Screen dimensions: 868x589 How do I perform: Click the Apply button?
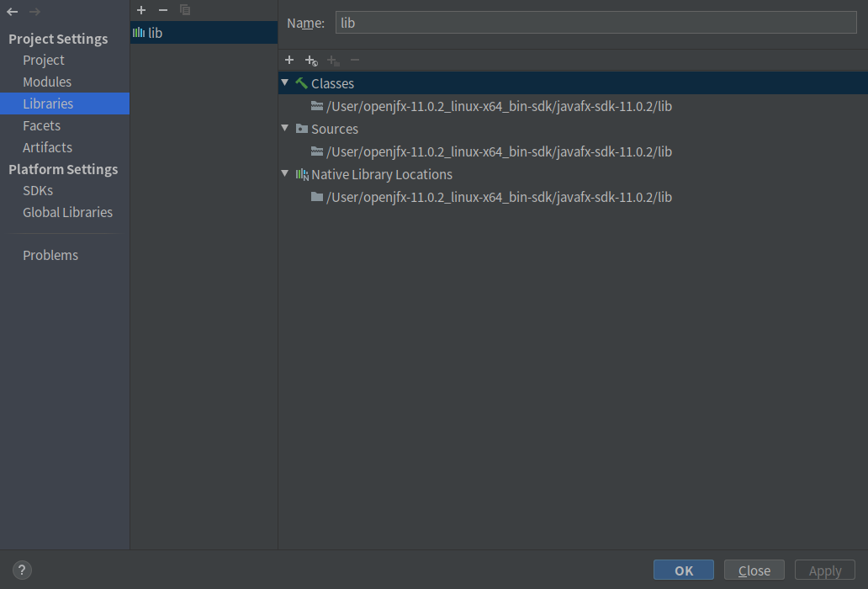coord(824,570)
